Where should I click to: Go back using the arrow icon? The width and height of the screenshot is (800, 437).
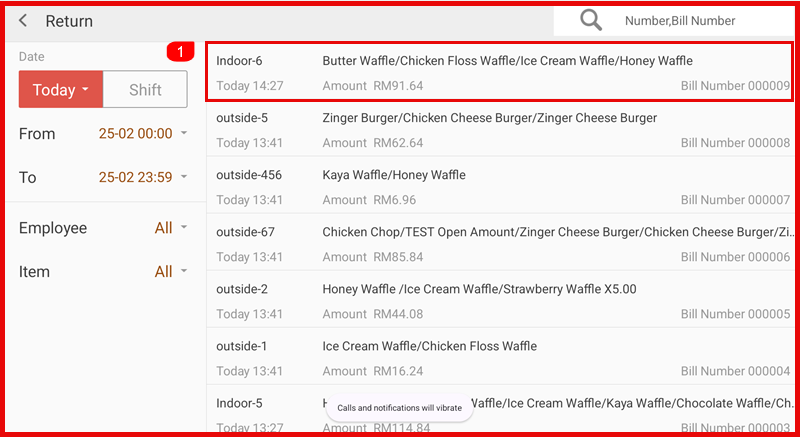click(x=23, y=21)
